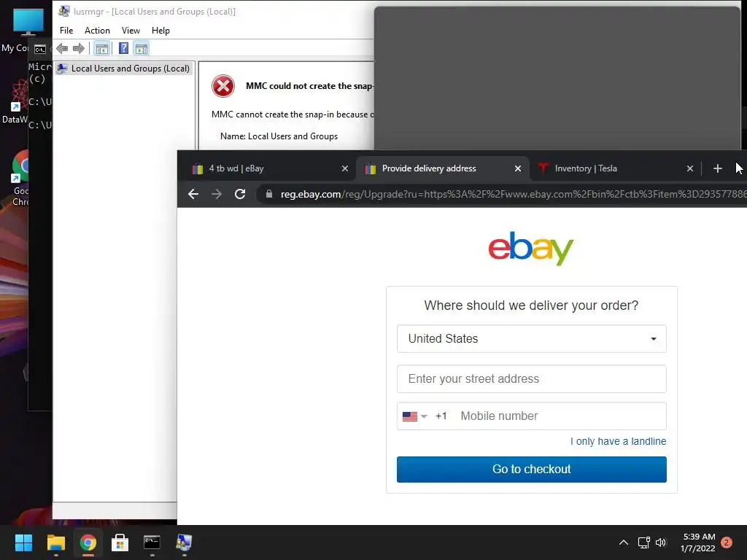The image size is (747, 560).
Task: Open the Windows Start menu
Action: (x=23, y=542)
